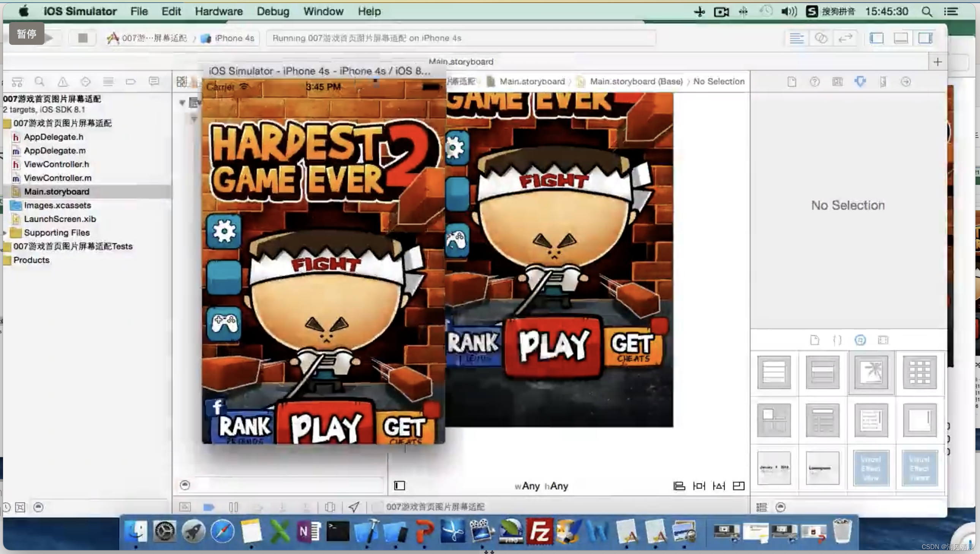Open Images.xcassets catalog

tap(57, 206)
